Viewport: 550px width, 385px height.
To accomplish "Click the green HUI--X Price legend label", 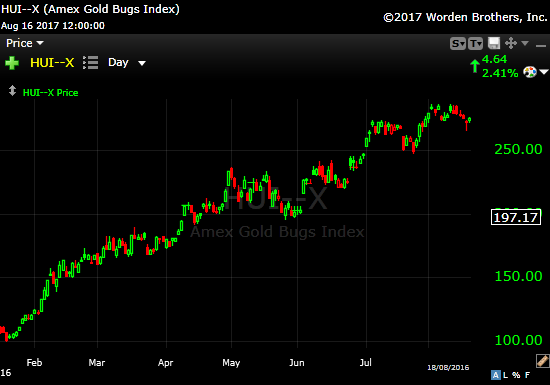I will 51,93.
